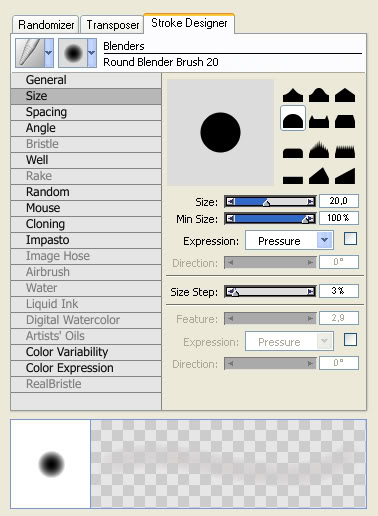Image resolution: width=378 pixels, height=516 pixels.
Task: Click the Min Size slider's right arrow
Action: tap(311, 219)
